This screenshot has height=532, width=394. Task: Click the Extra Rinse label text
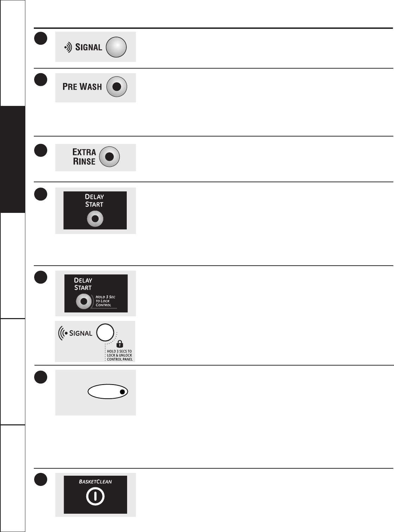point(84,157)
